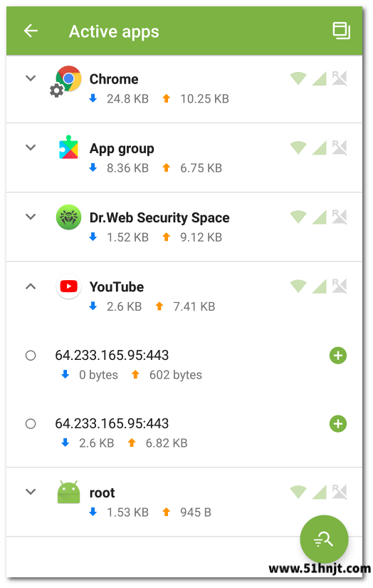373x588 pixels.
Task: Toggle mobile data access for App group
Action: 320,148
